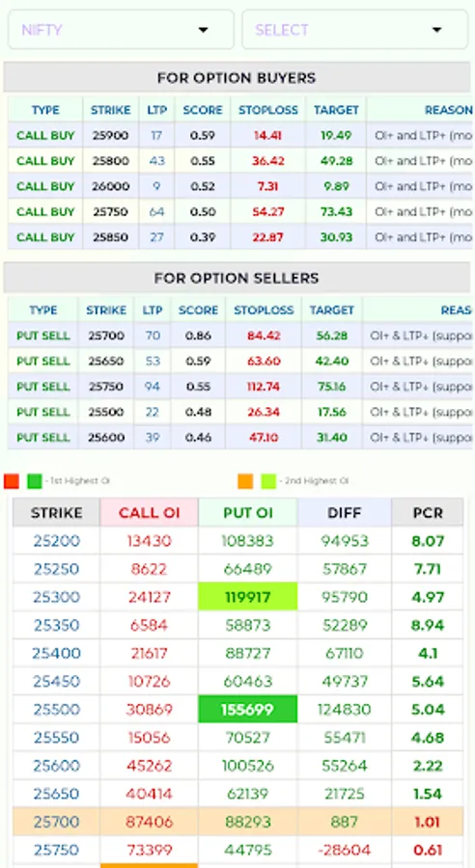Click the PUT OI column header
This screenshot has width=475, height=868.
click(x=248, y=513)
